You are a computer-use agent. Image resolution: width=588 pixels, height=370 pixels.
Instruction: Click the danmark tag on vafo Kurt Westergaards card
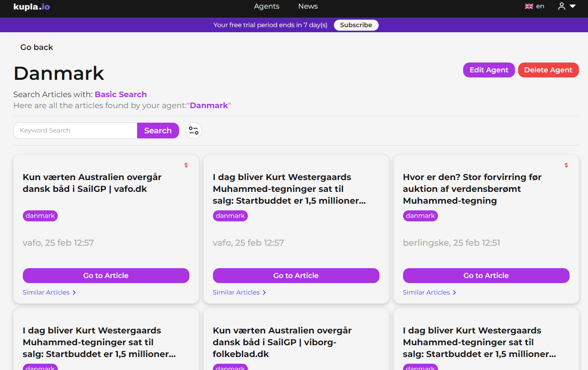click(x=230, y=216)
